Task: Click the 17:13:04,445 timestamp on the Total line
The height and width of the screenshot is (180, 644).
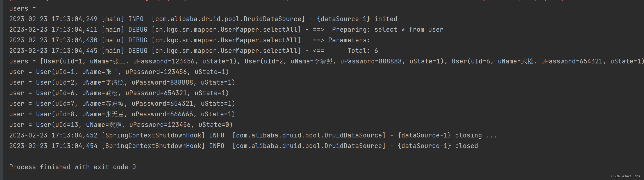Action: [74, 51]
